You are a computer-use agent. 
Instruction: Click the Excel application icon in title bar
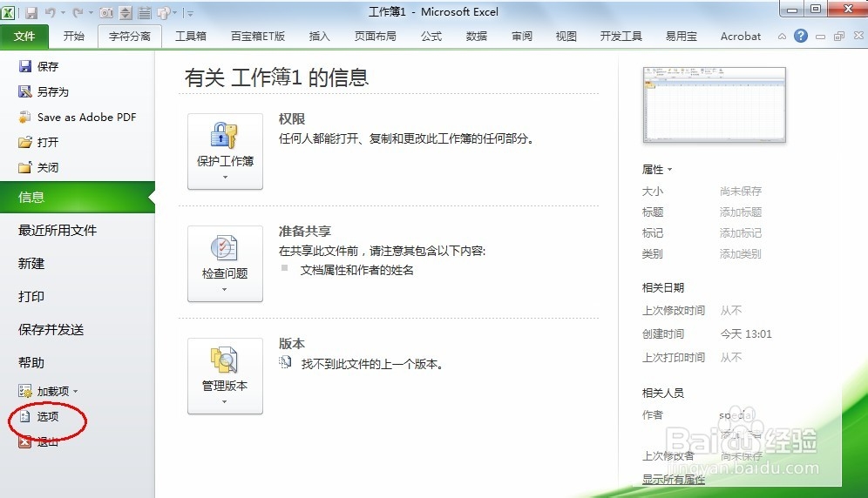(8, 12)
